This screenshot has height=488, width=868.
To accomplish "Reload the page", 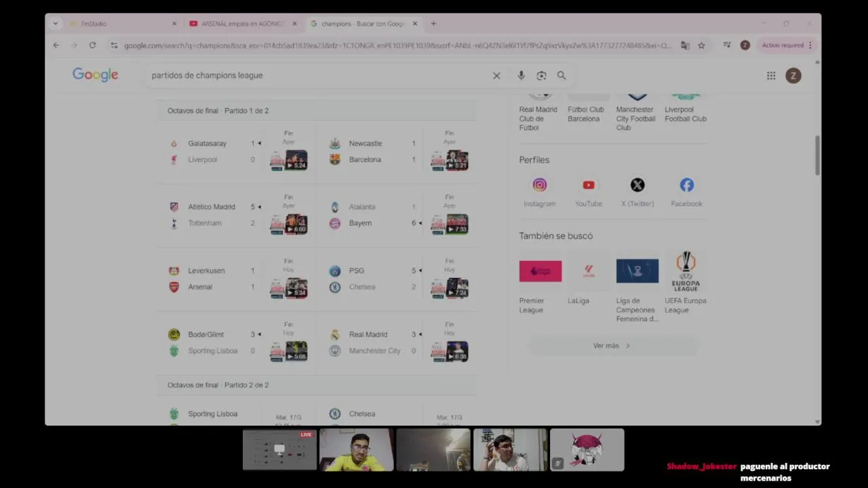I will point(92,45).
